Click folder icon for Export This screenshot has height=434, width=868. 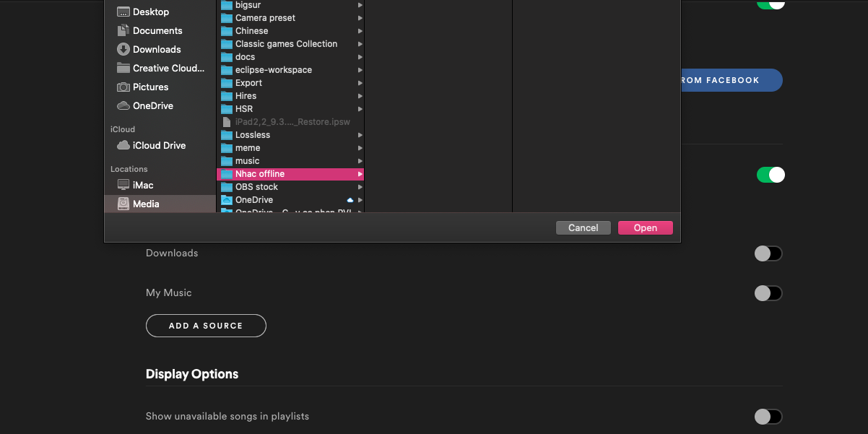pyautogui.click(x=227, y=83)
